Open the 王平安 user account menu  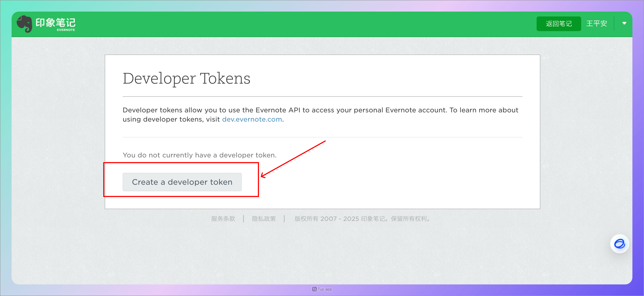click(597, 24)
